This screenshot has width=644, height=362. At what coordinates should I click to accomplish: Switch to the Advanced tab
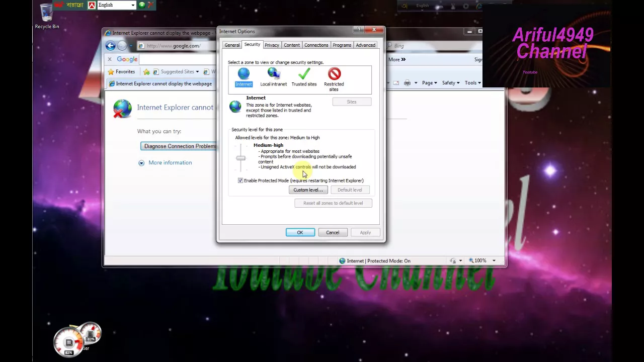[x=366, y=45]
